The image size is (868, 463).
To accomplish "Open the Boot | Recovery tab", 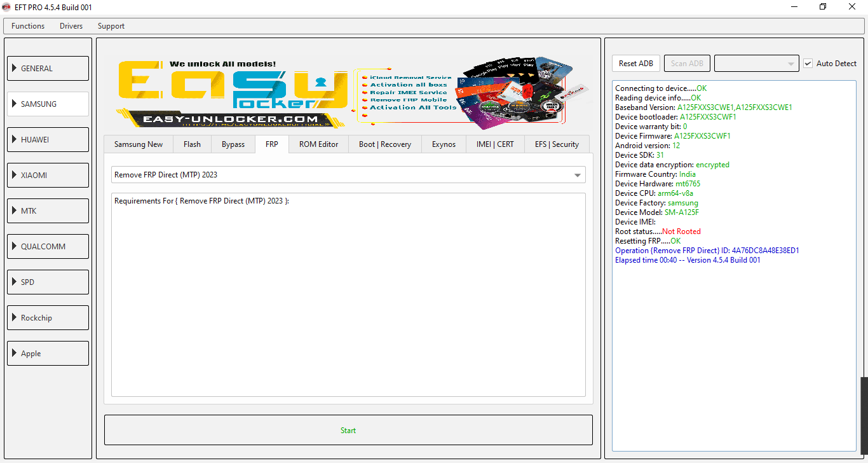I will click(x=385, y=144).
